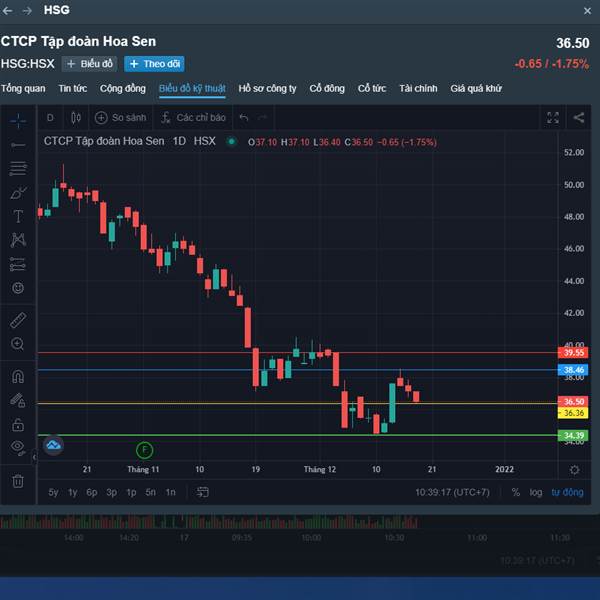Open the go-to-date calendar icon
Screen dimensions: 600x600
pos(202,492)
